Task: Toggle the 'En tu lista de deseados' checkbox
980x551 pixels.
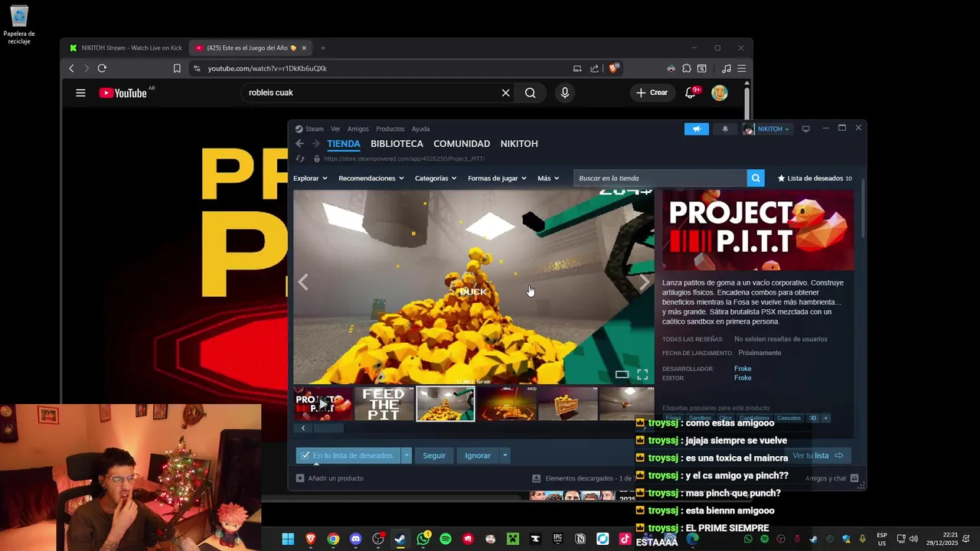Action: tap(305, 455)
